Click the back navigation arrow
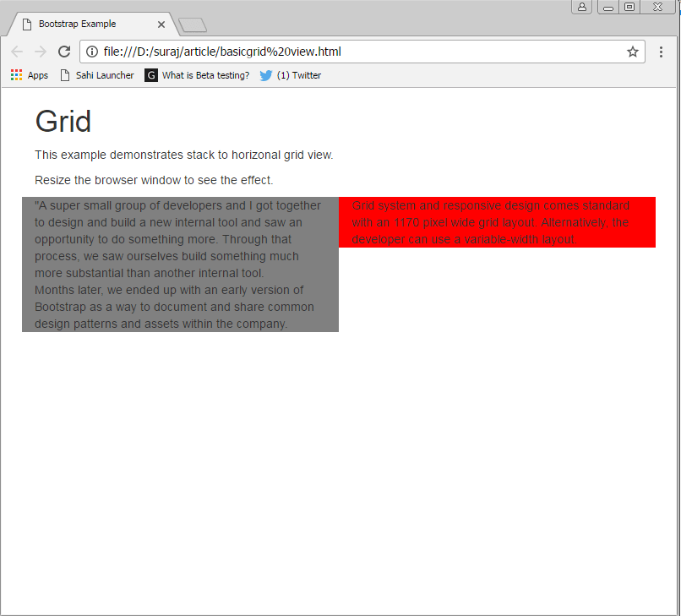This screenshot has height=616, width=681. point(17,52)
